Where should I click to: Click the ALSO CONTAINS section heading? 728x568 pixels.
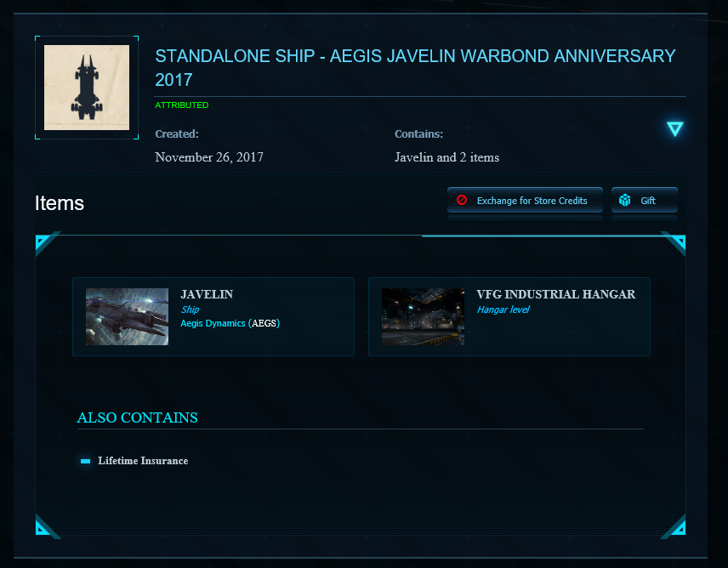click(x=137, y=417)
